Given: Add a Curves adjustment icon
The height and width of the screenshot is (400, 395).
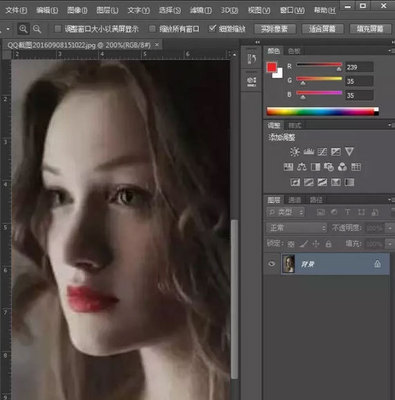Looking at the screenshot, I should tap(322, 152).
